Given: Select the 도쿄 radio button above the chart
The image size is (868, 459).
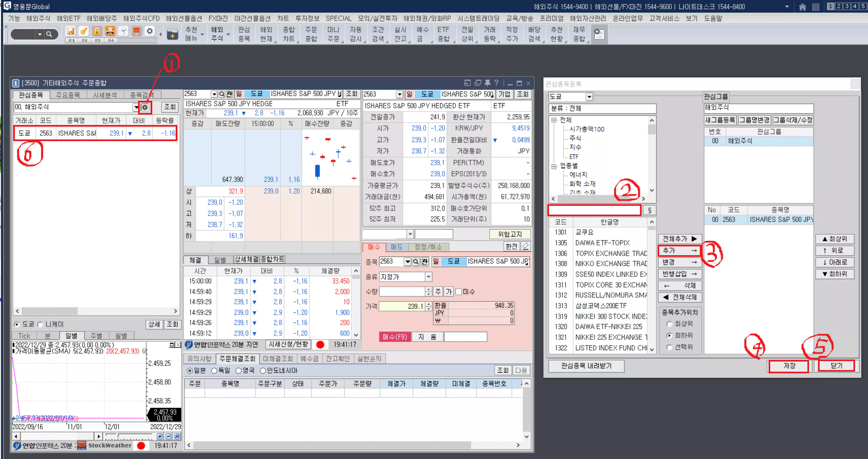Looking at the screenshot, I should [x=16, y=324].
